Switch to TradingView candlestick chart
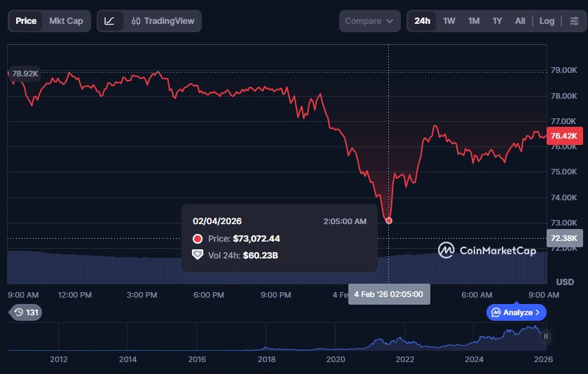This screenshot has width=588, height=374. pos(163,21)
